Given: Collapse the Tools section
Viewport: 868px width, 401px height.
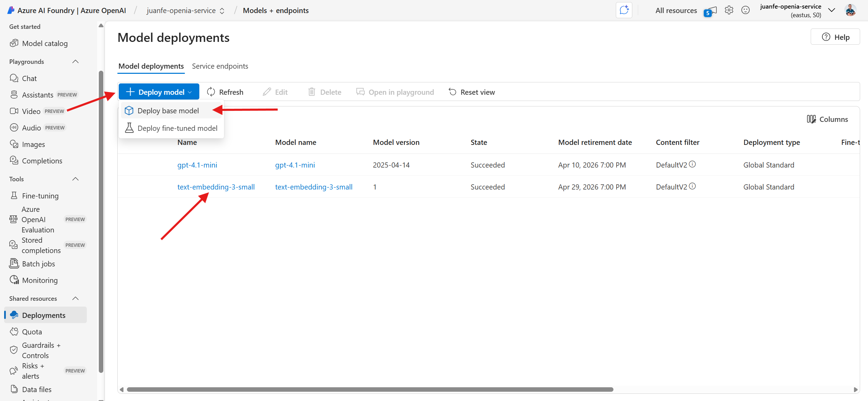Looking at the screenshot, I should 75,179.
